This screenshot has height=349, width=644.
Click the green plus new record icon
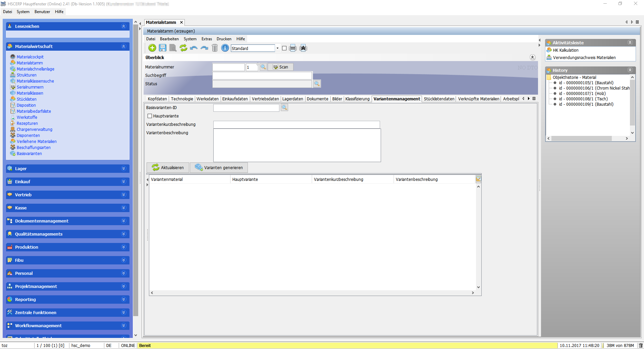pyautogui.click(x=152, y=48)
